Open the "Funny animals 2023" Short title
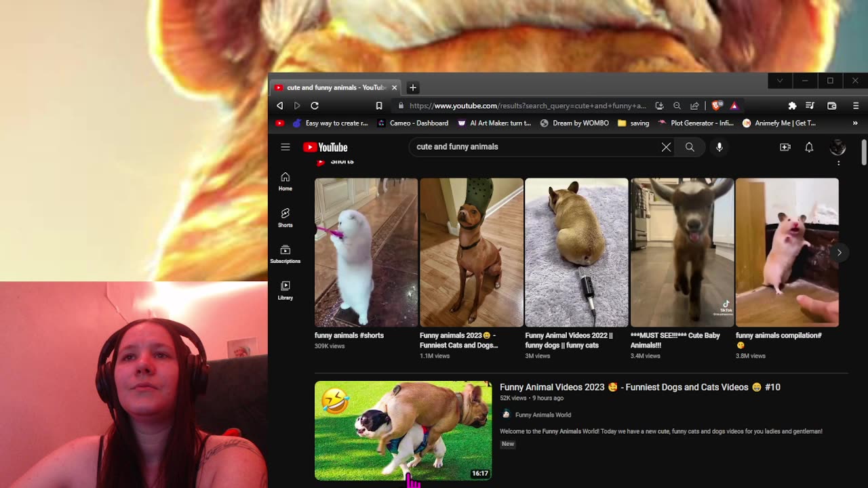Viewport: 868px width, 488px height. tap(459, 340)
